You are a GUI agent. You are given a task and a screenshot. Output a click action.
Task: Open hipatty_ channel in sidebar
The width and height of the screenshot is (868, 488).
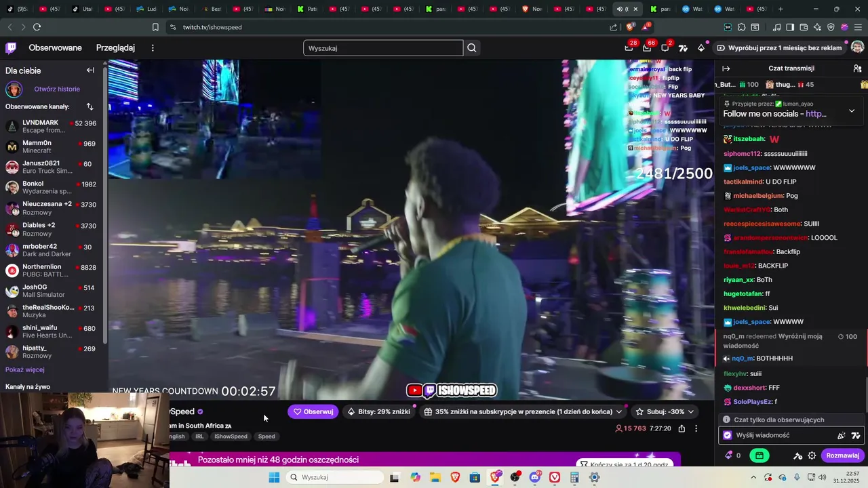click(52, 352)
